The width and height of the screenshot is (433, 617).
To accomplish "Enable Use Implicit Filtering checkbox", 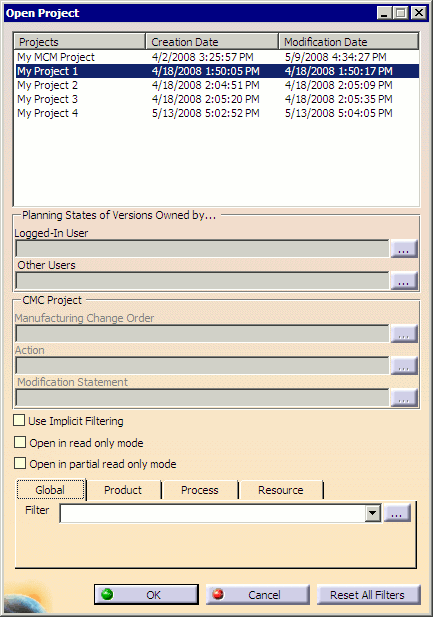I will click(19, 420).
